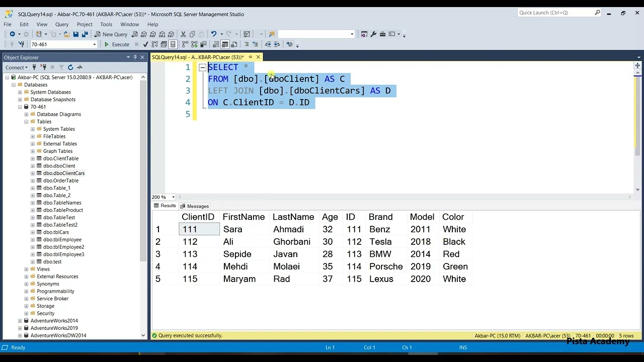
Task: Open an XMLA query with the XMLA icon
Action: (162, 34)
